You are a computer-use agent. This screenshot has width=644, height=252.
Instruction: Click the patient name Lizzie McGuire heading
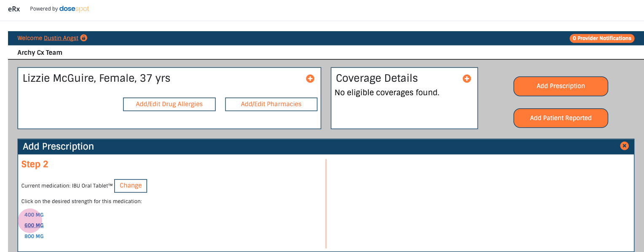[x=97, y=78]
